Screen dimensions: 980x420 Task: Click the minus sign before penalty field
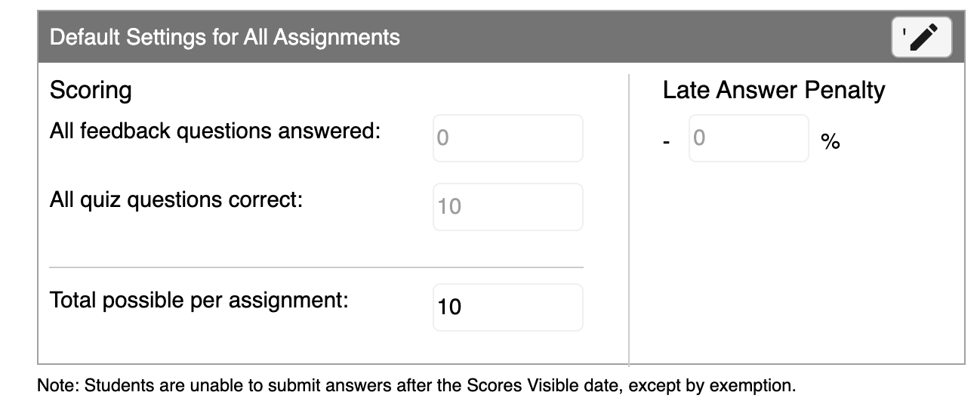[667, 142]
